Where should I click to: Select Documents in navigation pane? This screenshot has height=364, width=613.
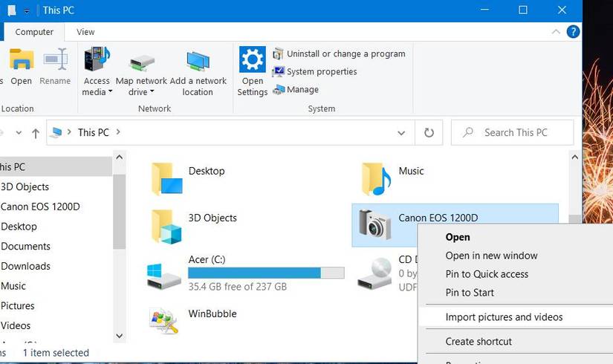tap(26, 247)
